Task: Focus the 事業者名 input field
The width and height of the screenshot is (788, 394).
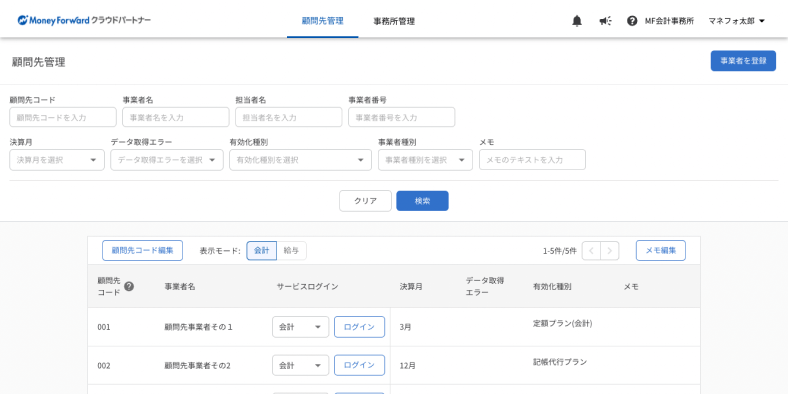Action: pos(176,117)
